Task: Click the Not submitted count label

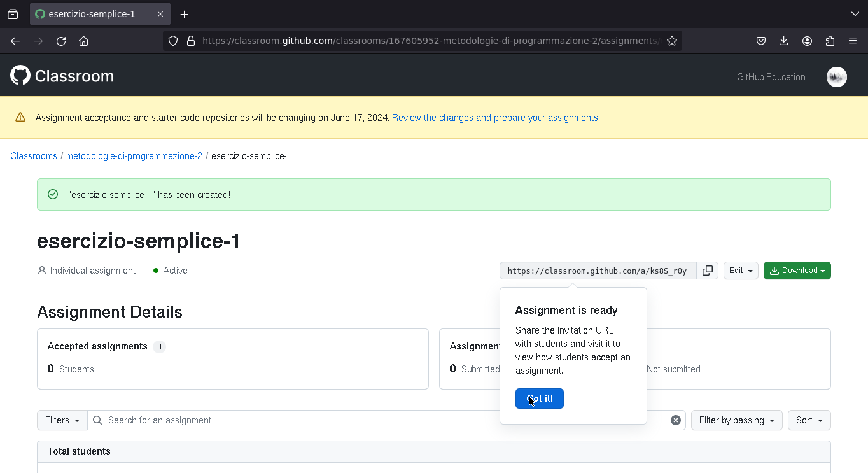Action: (673, 369)
